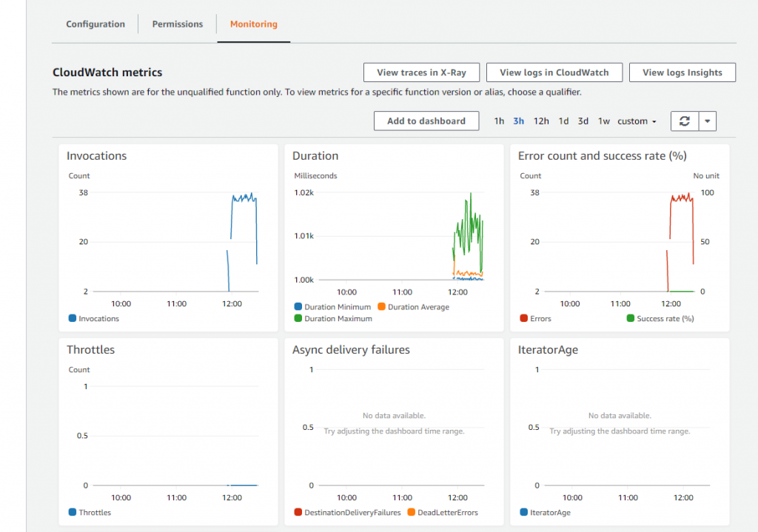Screen dimensions: 758x532
Task: Select the 3d time range
Action: pos(583,121)
